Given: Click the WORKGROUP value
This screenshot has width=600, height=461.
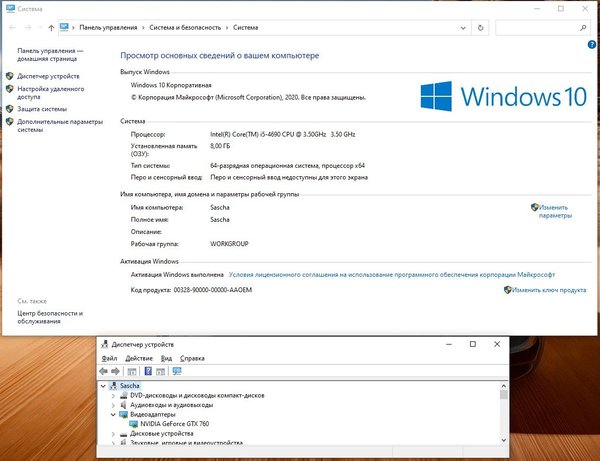Looking at the screenshot, I should [229, 244].
